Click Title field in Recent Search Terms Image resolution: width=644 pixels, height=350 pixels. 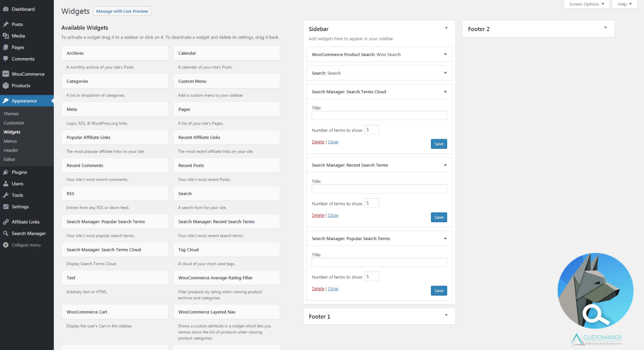coord(379,189)
